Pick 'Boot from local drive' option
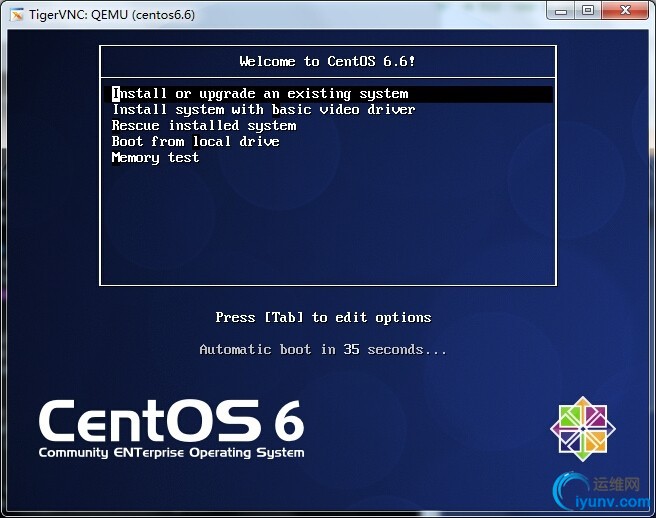656x518 pixels. (196, 141)
